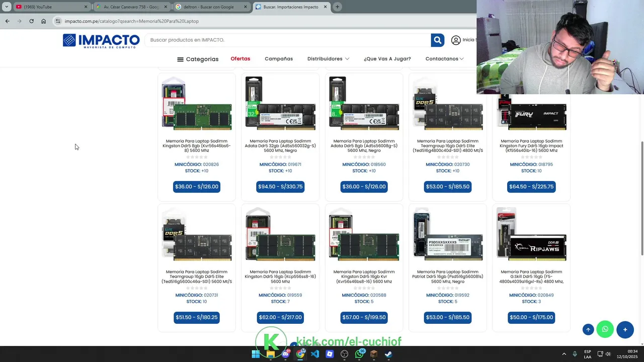Go to Ofertas
644x362 pixels.
[x=240, y=59]
